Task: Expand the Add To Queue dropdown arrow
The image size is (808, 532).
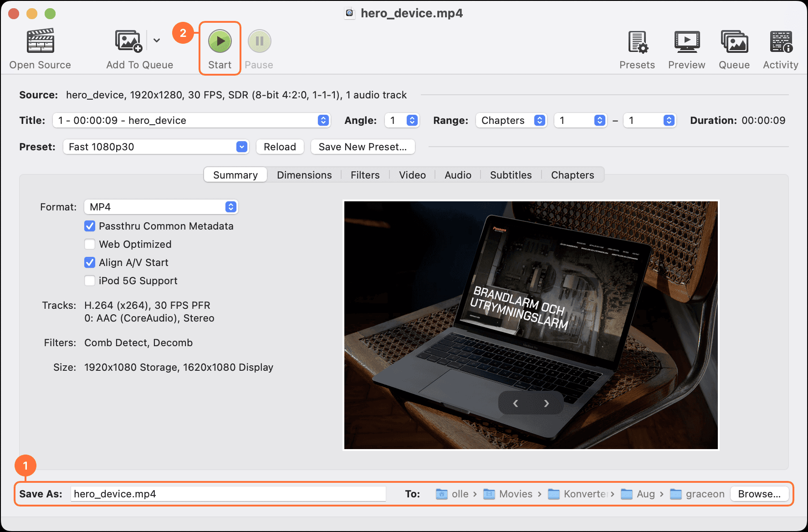Action: pos(157,41)
